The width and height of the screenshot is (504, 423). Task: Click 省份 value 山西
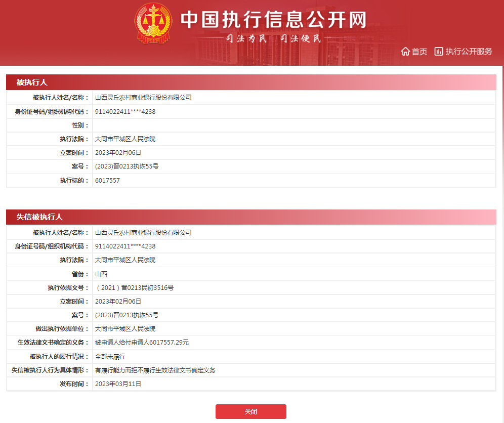pos(101,274)
